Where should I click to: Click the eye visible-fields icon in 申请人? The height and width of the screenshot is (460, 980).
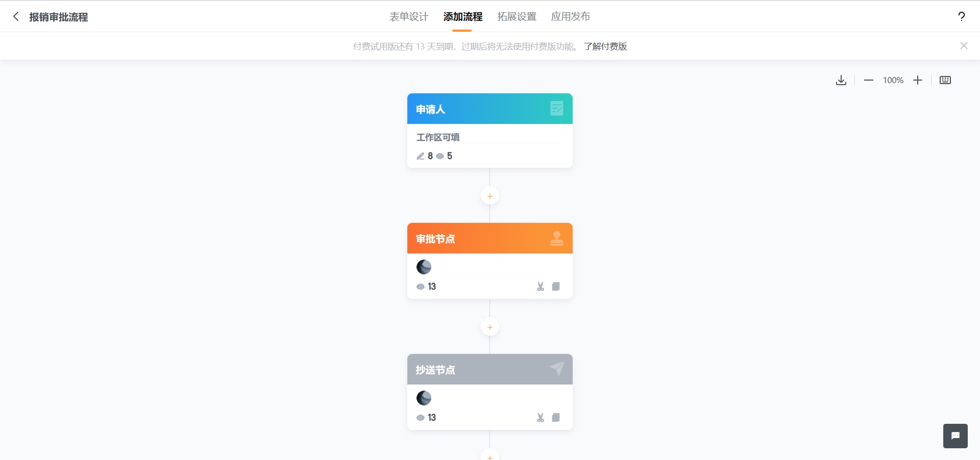pos(440,156)
